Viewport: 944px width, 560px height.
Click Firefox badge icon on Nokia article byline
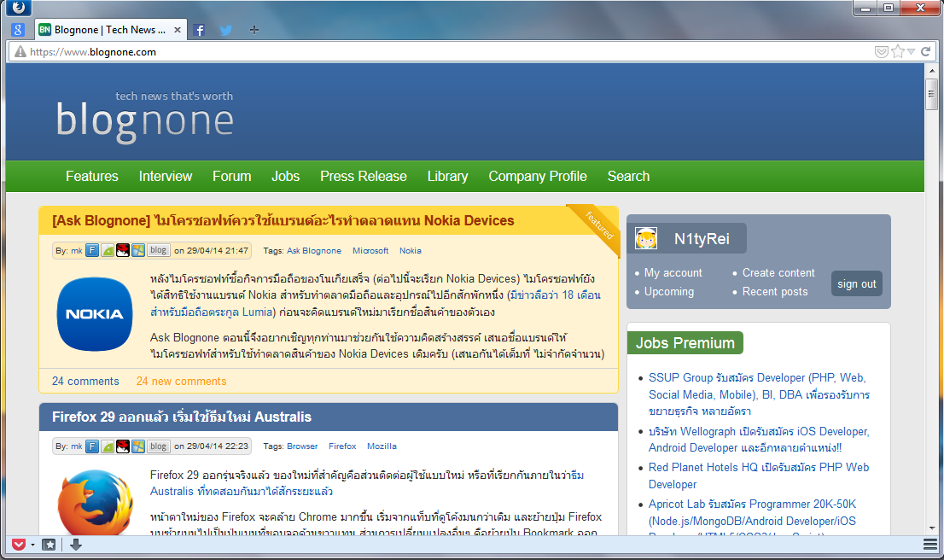tap(92, 250)
